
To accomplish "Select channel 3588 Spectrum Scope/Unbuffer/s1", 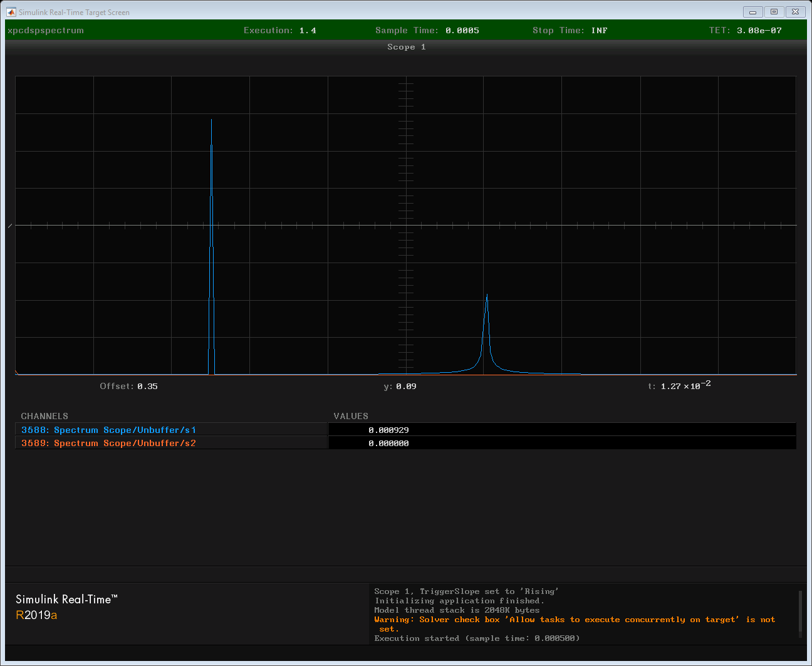I will (x=108, y=430).
